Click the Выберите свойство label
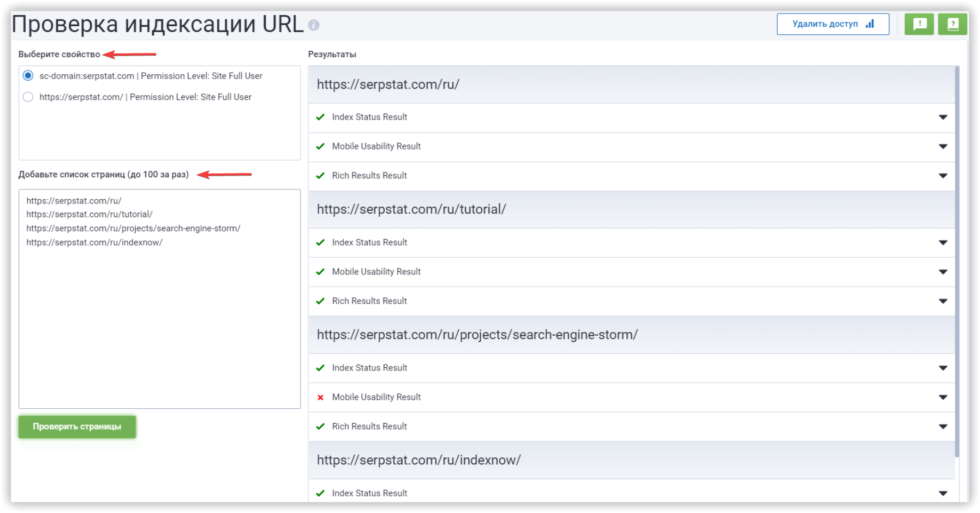 pos(59,55)
